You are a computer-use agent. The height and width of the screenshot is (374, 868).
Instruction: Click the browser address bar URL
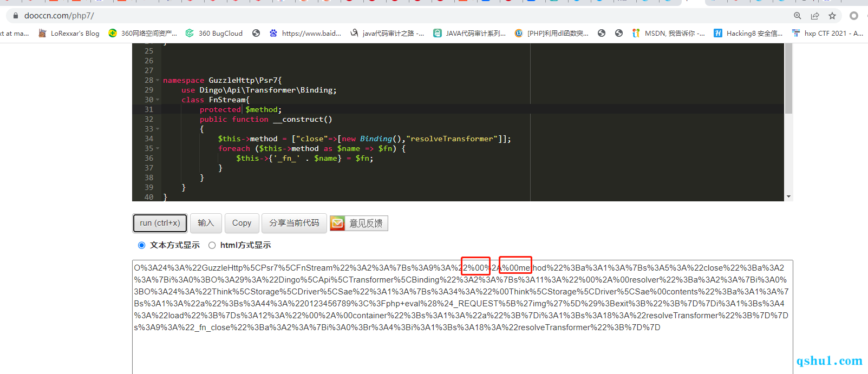pyautogui.click(x=59, y=16)
